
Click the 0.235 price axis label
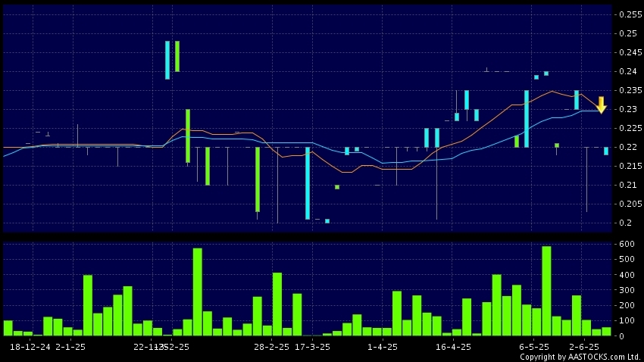pyautogui.click(x=630, y=90)
